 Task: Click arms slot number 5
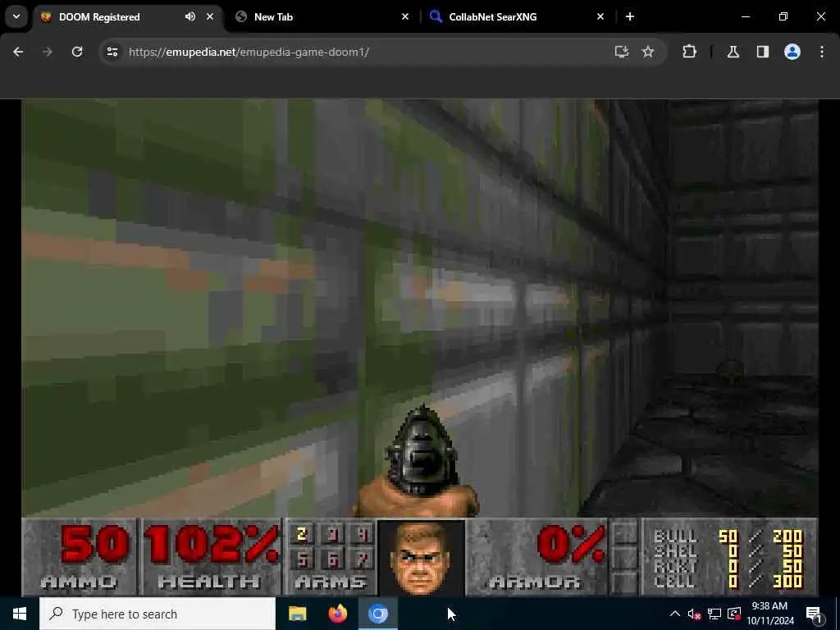(x=302, y=560)
